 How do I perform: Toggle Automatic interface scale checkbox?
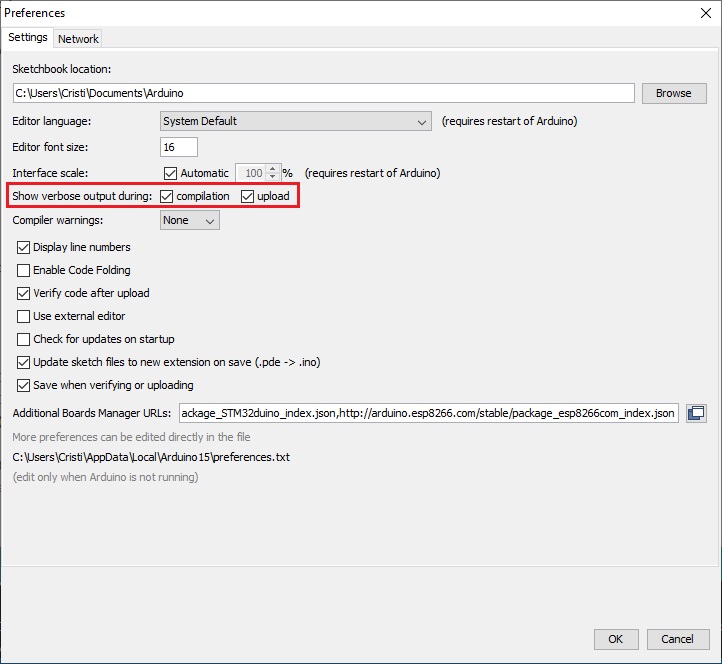point(170,173)
